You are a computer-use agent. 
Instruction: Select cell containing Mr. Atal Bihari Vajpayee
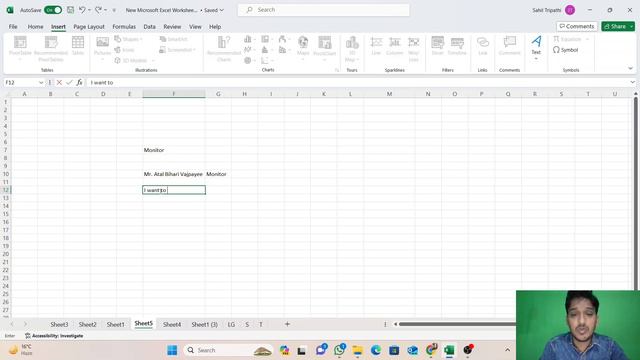click(x=174, y=174)
